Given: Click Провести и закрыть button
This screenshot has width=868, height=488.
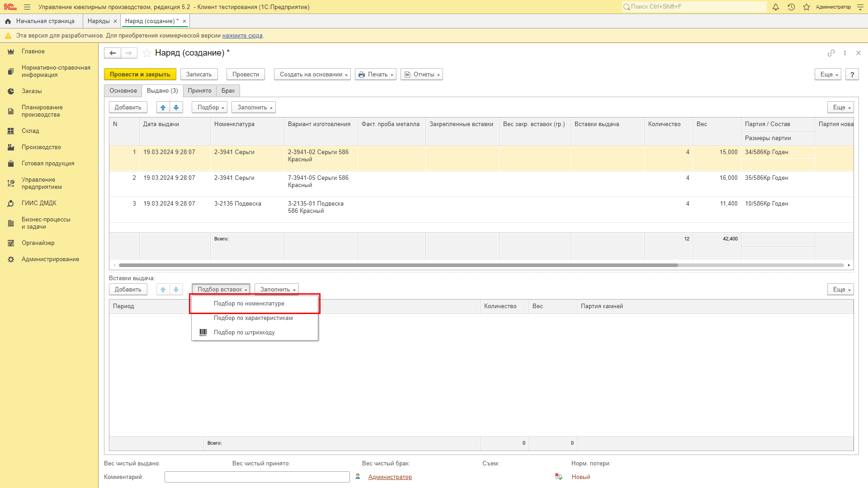Looking at the screenshot, I should 140,75.
